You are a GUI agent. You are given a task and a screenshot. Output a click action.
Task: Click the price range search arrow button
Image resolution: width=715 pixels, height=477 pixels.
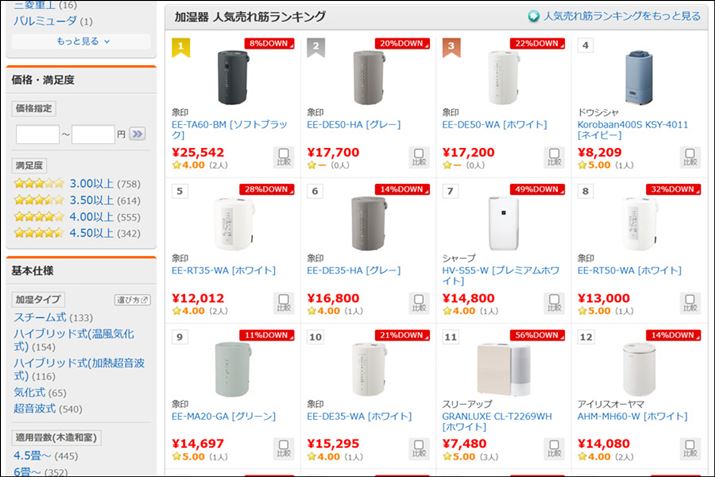point(138,133)
